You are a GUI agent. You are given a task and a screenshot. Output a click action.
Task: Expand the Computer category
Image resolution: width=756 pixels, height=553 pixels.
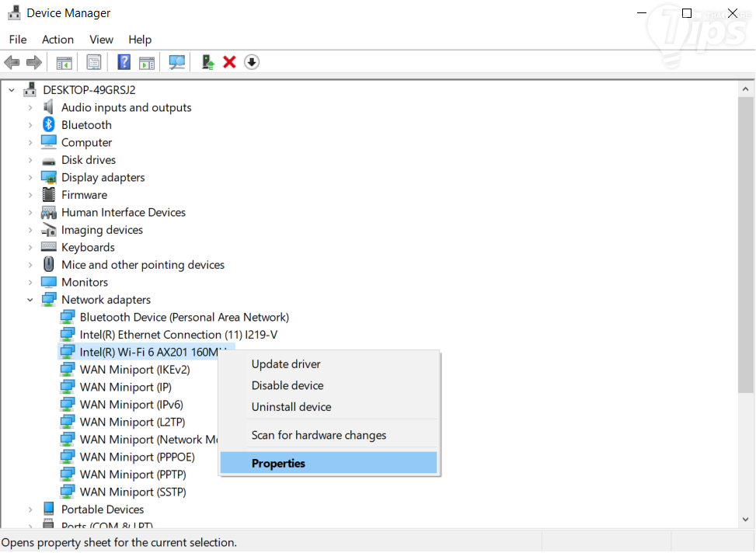pos(30,143)
